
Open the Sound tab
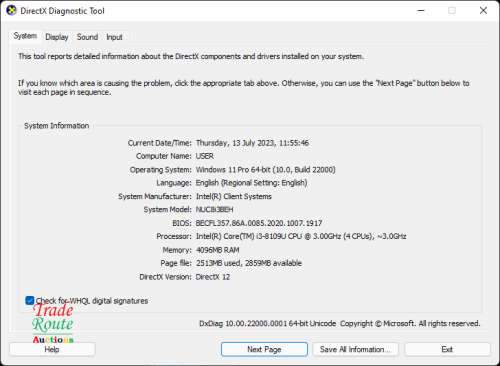pyautogui.click(x=87, y=37)
